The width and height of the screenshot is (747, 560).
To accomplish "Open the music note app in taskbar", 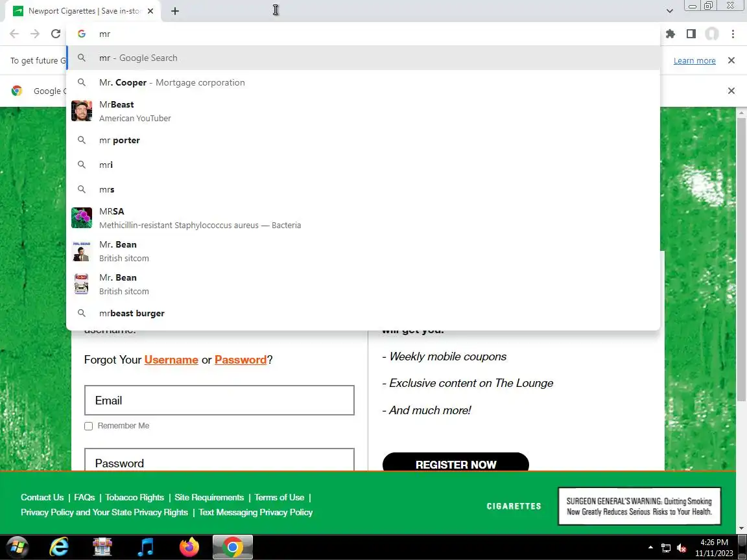I will click(145, 548).
